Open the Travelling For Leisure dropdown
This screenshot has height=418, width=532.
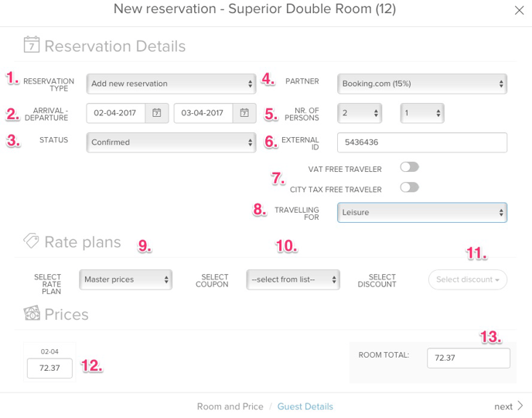tap(422, 212)
